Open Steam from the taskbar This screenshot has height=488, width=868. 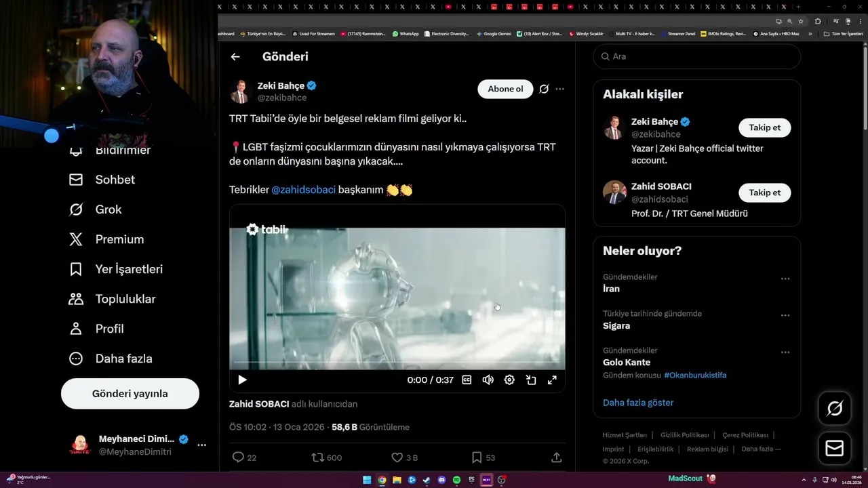click(427, 480)
